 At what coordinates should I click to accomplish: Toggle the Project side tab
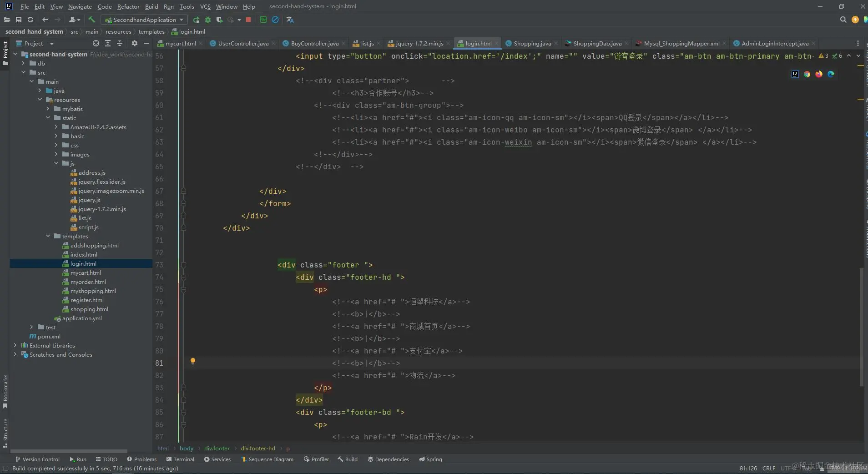click(x=5, y=52)
